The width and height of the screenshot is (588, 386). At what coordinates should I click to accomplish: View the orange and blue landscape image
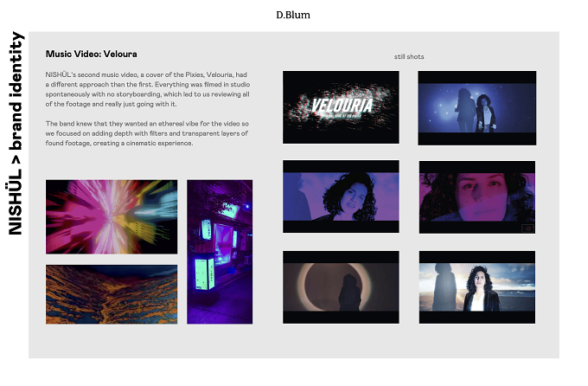point(112,294)
